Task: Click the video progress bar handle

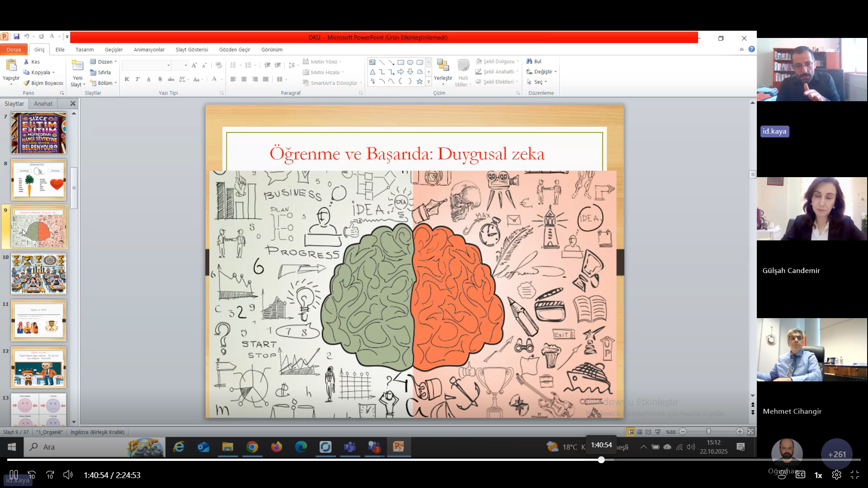Action: tap(601, 460)
